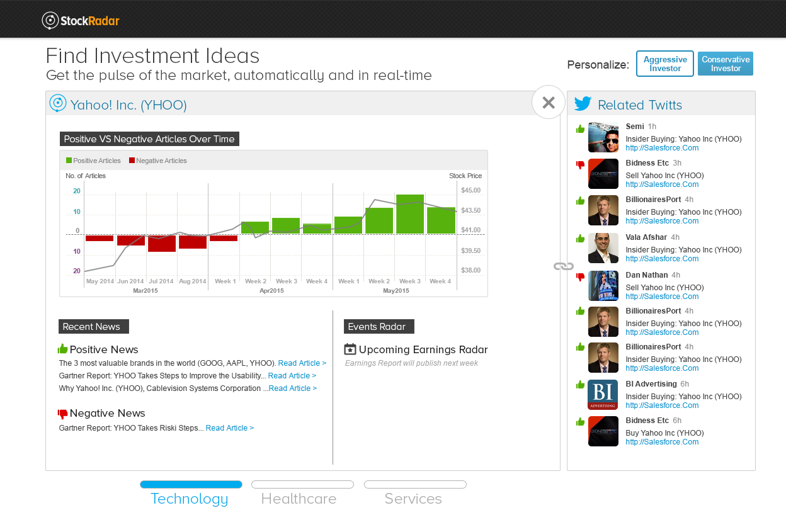
Task: Click the Positive News thumbs-up icon
Action: [62, 349]
